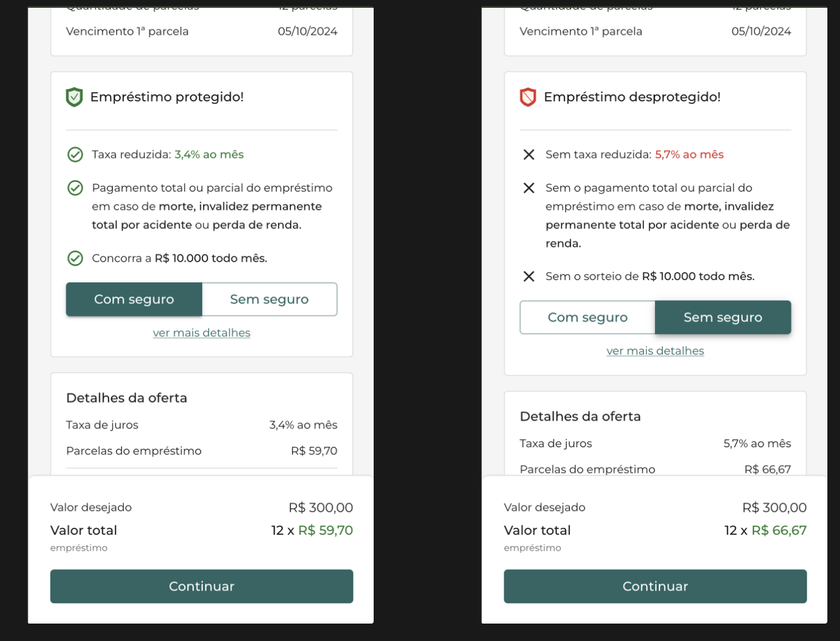The height and width of the screenshot is (641, 840).
Task: Click the red shield icon beside Empréstimo desprotegido
Action: point(528,97)
